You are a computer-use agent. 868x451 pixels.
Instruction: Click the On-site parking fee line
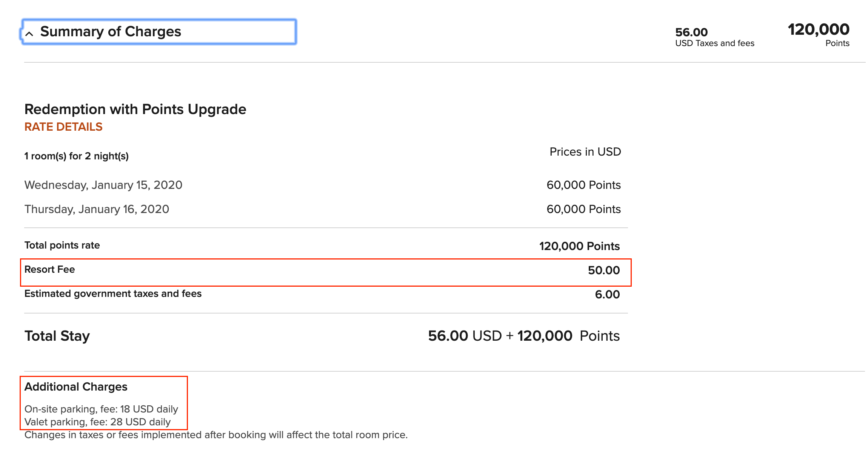pyautogui.click(x=101, y=409)
